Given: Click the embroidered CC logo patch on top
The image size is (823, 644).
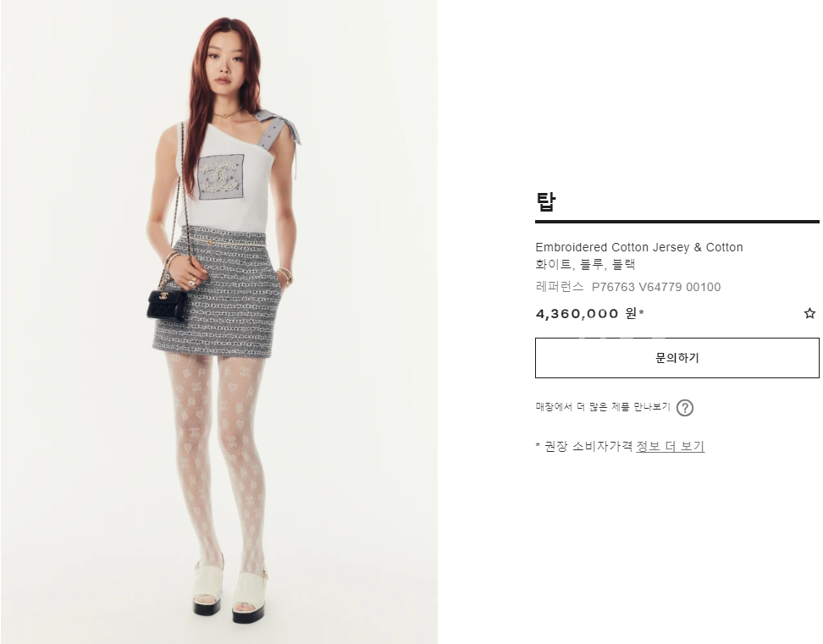Looking at the screenshot, I should tap(221, 177).
